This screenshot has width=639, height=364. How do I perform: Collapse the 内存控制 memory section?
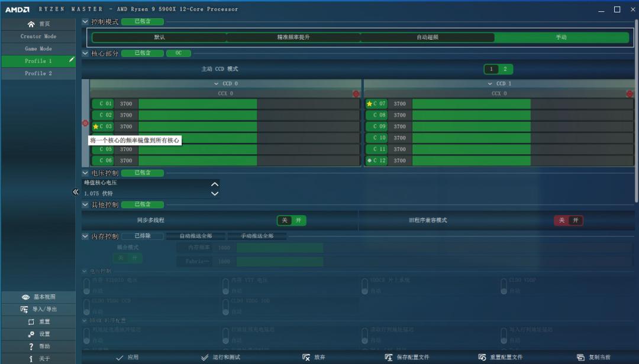point(86,236)
